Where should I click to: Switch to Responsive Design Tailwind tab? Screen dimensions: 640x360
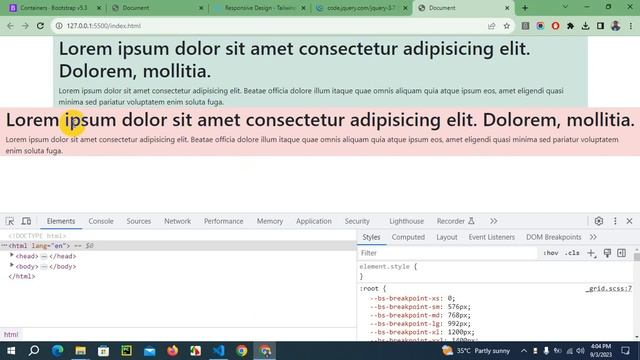tap(260, 8)
